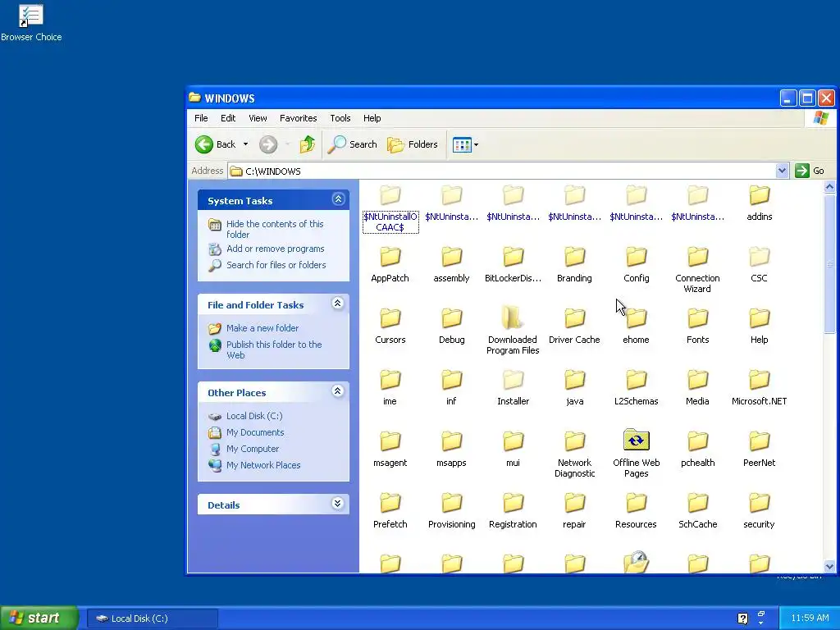Click the help question mark tray icon

pyautogui.click(x=742, y=619)
